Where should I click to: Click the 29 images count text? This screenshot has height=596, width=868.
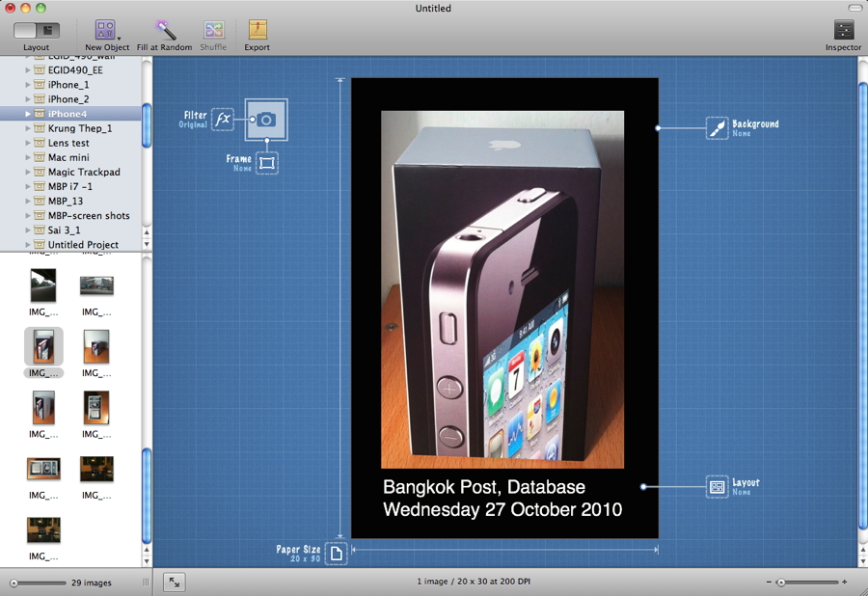pyautogui.click(x=92, y=582)
